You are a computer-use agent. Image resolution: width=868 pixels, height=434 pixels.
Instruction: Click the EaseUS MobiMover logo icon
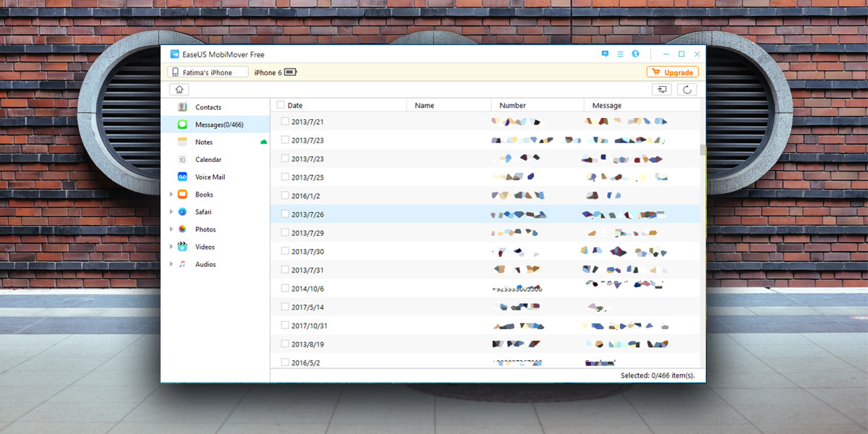[x=174, y=54]
